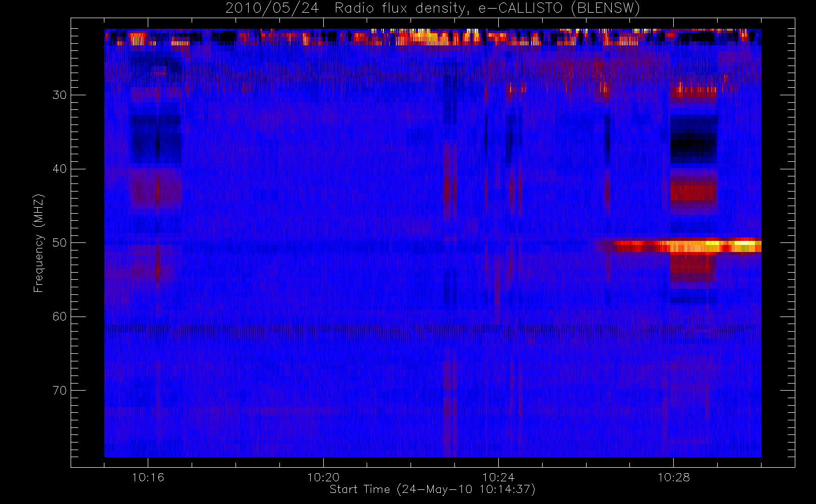Click the red burst patch near 10:28 at 43 MHz
This screenshot has width=816, height=504.
(x=694, y=192)
